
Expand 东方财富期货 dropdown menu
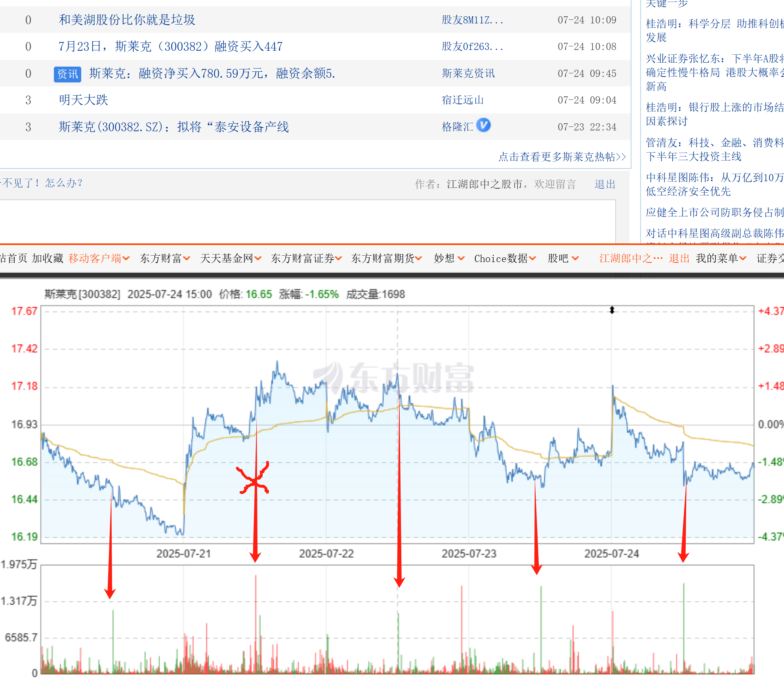pyautogui.click(x=387, y=258)
